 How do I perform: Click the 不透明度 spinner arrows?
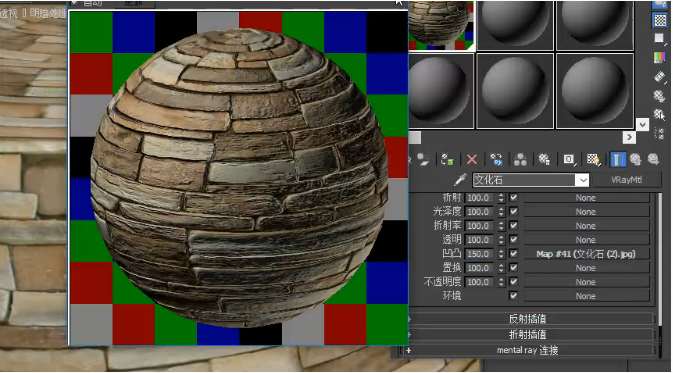pos(501,282)
